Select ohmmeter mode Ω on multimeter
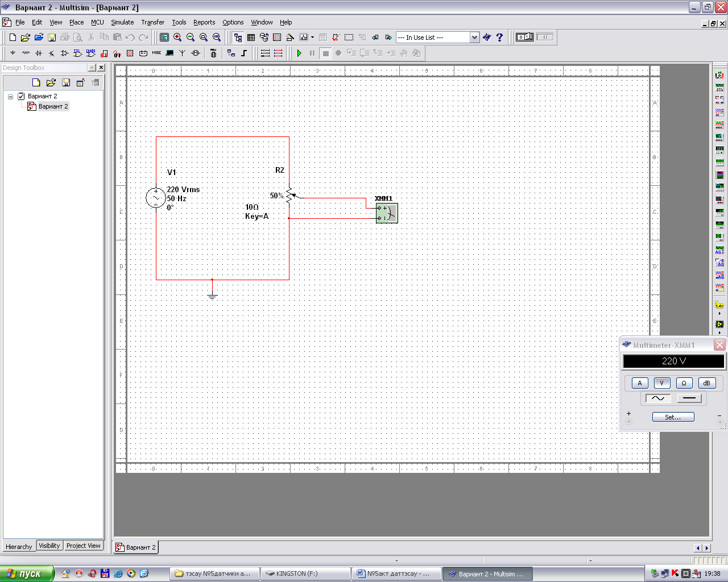Screen dimensions: 728x582 pyautogui.click(x=684, y=383)
